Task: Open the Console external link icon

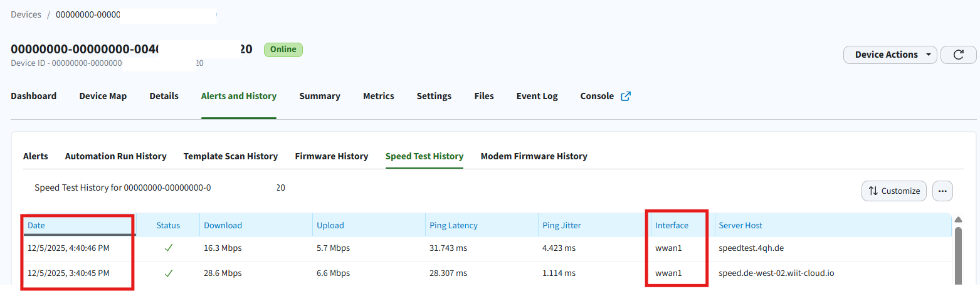Action: tap(625, 97)
